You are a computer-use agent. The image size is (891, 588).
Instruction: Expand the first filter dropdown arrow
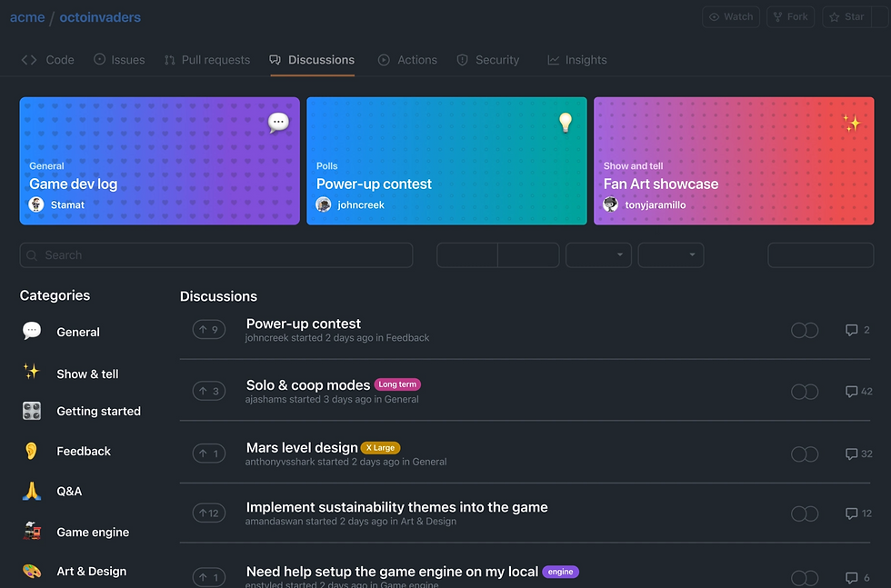620,254
